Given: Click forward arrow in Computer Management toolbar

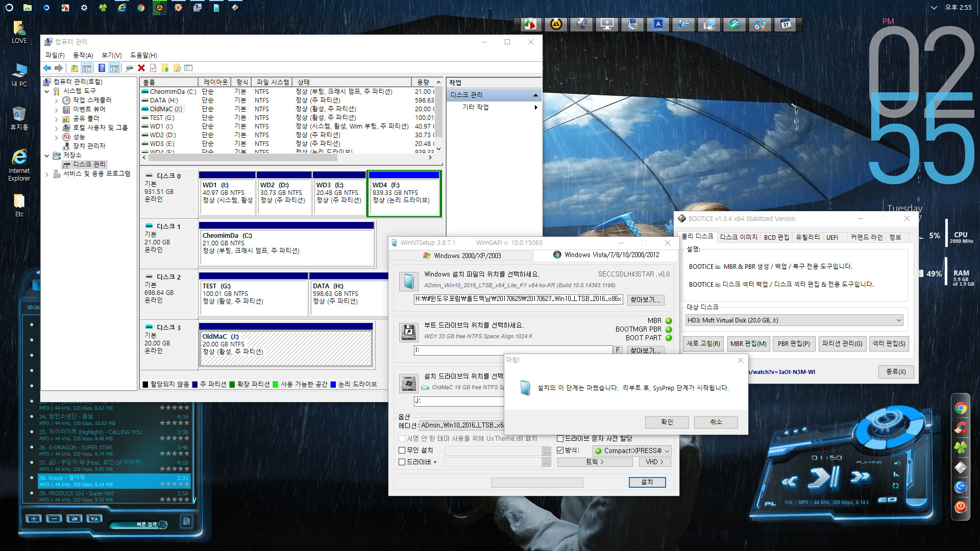Looking at the screenshot, I should pyautogui.click(x=59, y=68).
